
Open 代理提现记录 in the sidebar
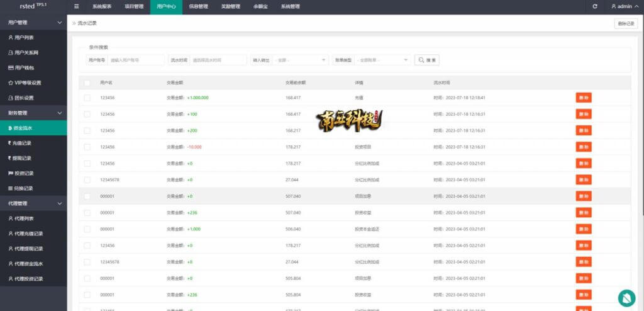click(x=33, y=249)
